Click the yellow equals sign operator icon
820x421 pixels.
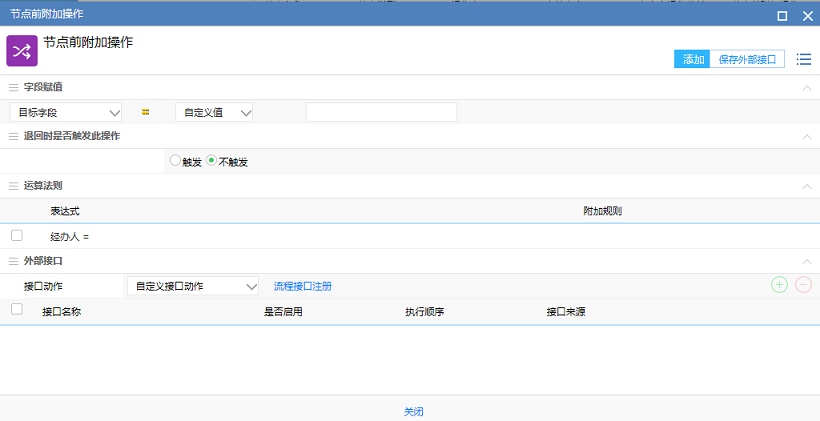click(145, 112)
